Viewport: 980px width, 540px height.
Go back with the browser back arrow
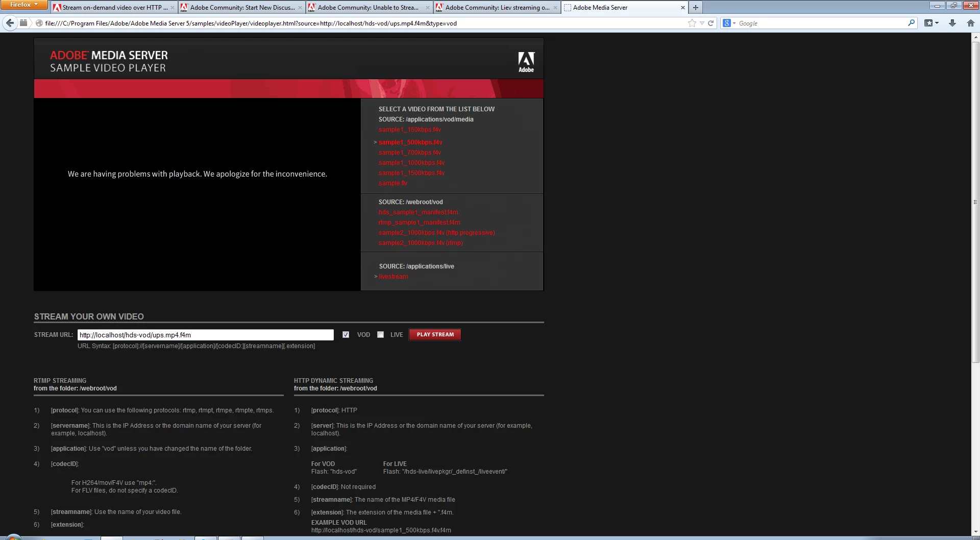point(10,23)
